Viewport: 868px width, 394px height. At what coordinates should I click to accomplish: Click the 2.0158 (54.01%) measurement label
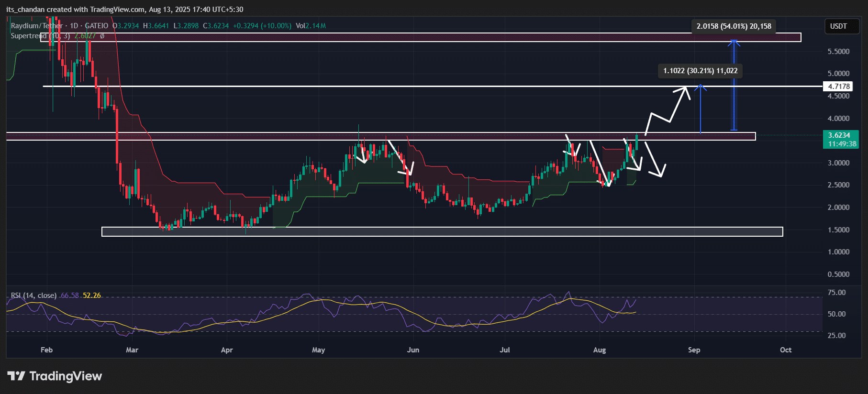734,26
